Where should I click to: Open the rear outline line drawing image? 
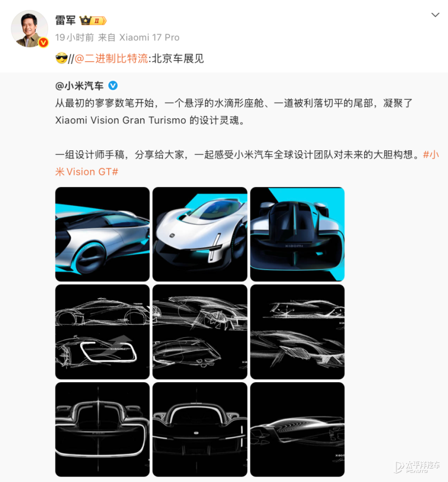click(102, 429)
